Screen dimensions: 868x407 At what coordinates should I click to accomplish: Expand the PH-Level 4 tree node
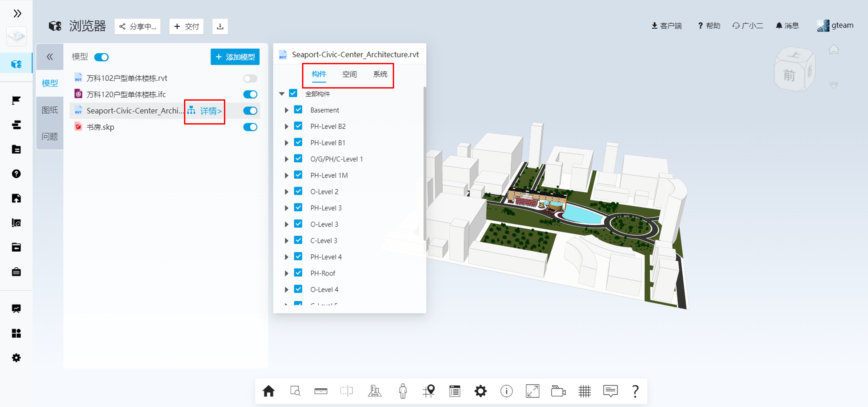pos(286,257)
